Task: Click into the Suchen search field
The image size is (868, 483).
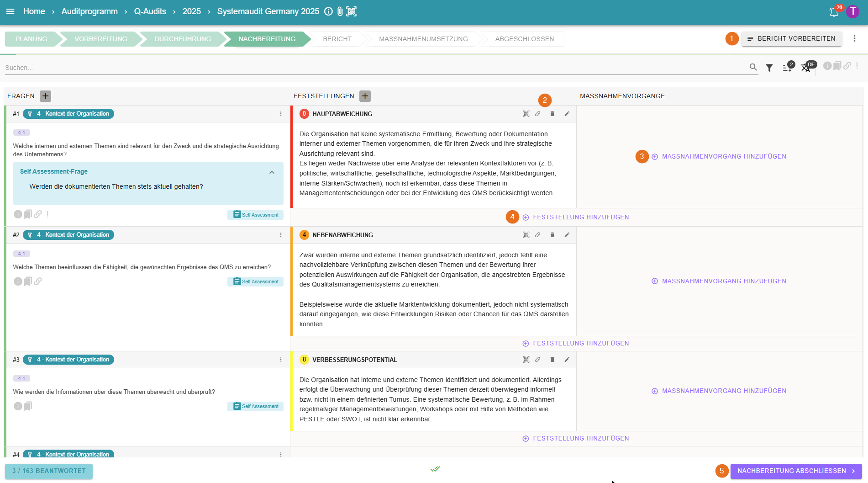Action: (x=365, y=68)
